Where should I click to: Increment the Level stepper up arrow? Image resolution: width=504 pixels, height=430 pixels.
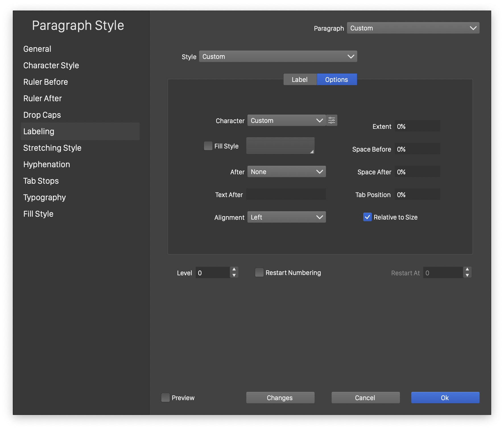coord(234,269)
